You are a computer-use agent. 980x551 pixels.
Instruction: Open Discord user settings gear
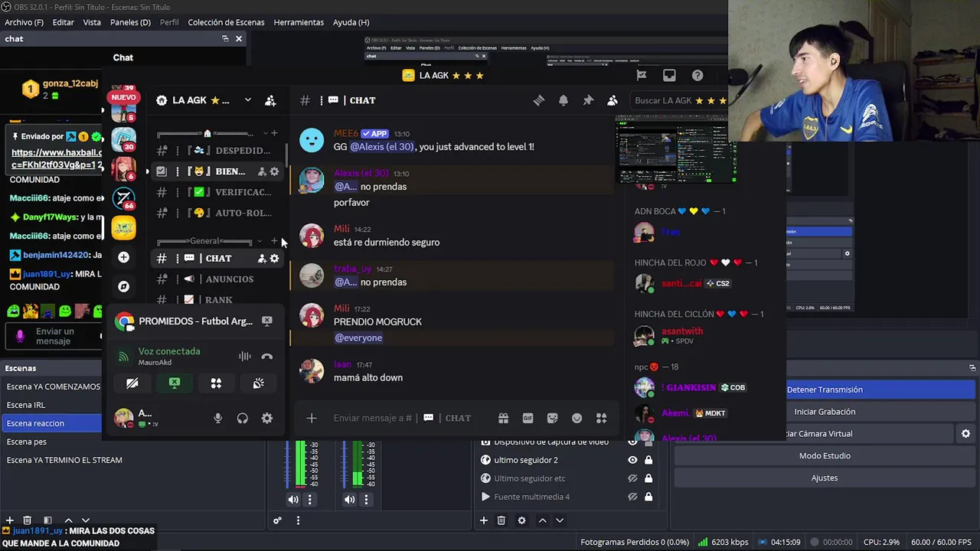pyautogui.click(x=266, y=418)
